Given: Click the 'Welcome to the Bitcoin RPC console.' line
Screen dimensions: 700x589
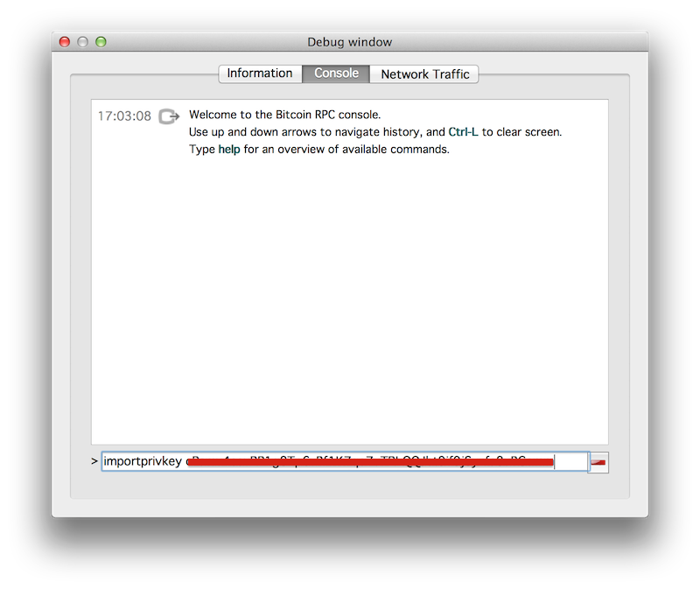Looking at the screenshot, I should click(x=285, y=115).
